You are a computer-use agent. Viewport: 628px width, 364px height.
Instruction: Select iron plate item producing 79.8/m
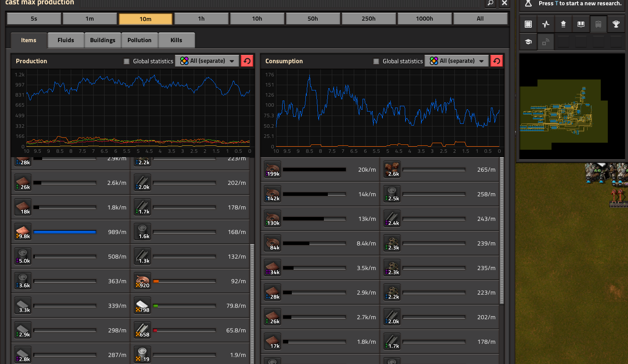pos(142,306)
